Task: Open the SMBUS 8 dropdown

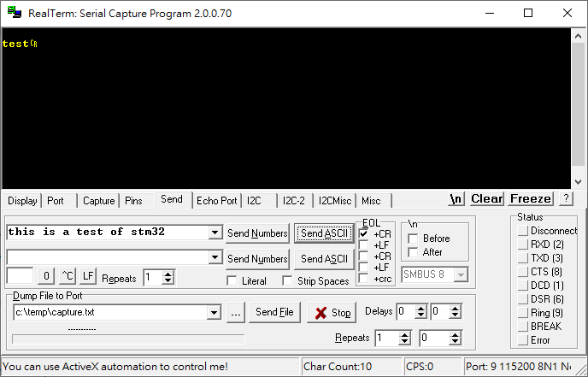Action: coord(461,274)
